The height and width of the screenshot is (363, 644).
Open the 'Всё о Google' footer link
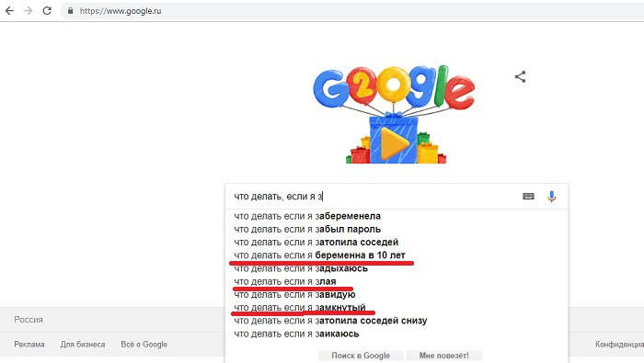144,344
